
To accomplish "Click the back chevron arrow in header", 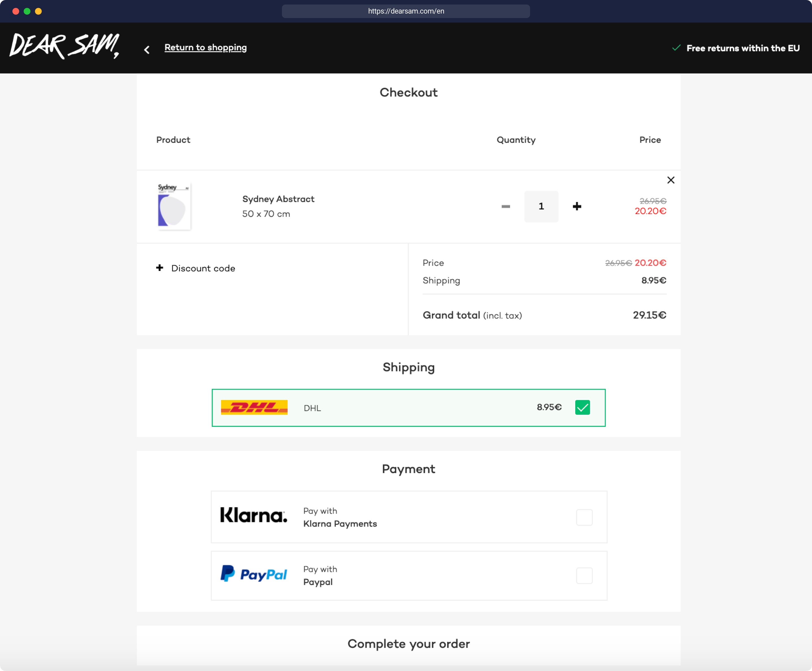I will (x=147, y=50).
